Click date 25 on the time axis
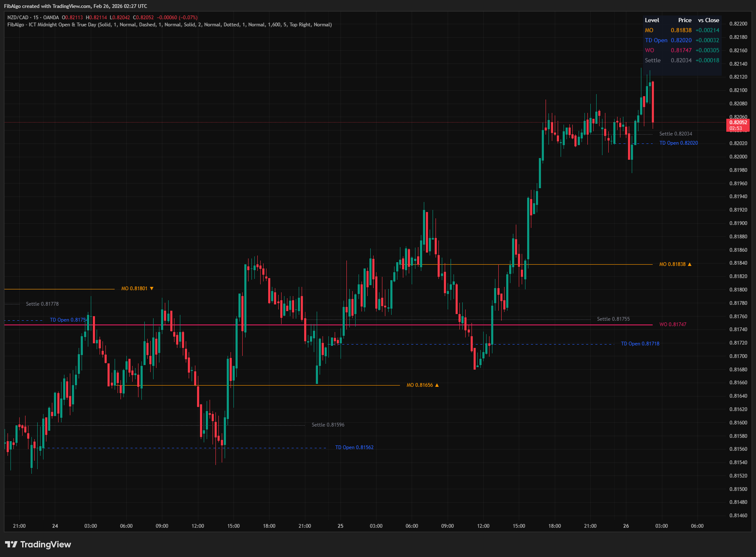This screenshot has height=557, width=756. pyautogui.click(x=340, y=526)
